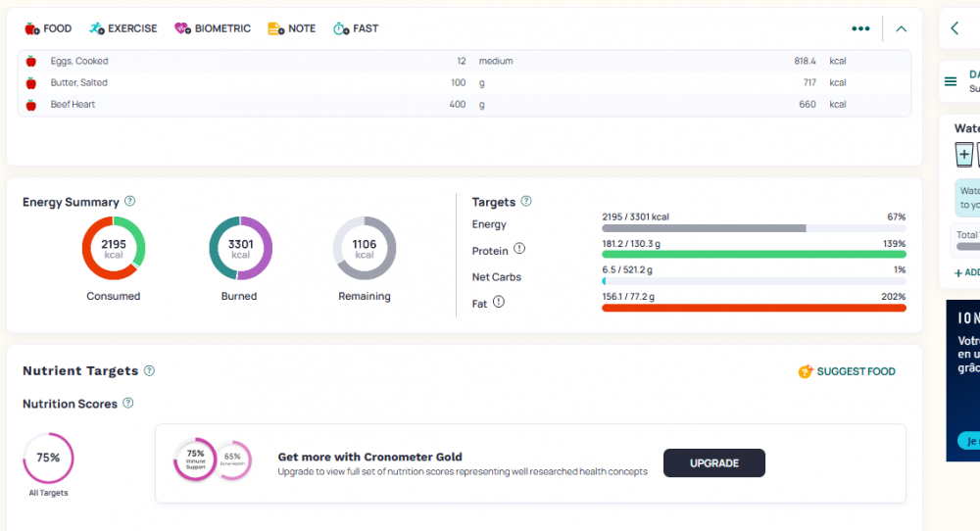Click the Add Food apple icon
This screenshot has height=531, width=980.
31,28
